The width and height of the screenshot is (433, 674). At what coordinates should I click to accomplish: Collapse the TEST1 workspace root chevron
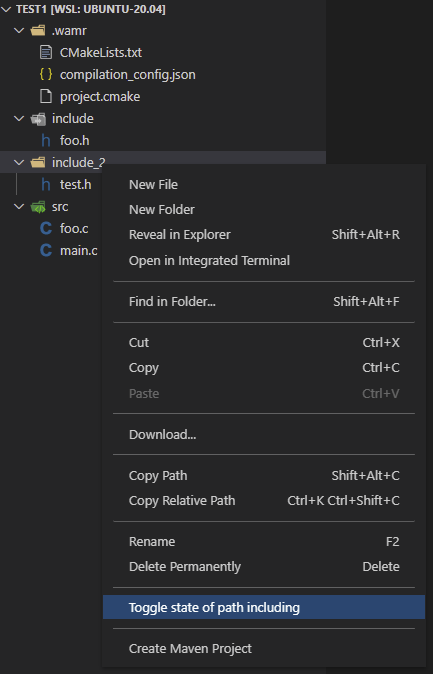click(x=6, y=9)
